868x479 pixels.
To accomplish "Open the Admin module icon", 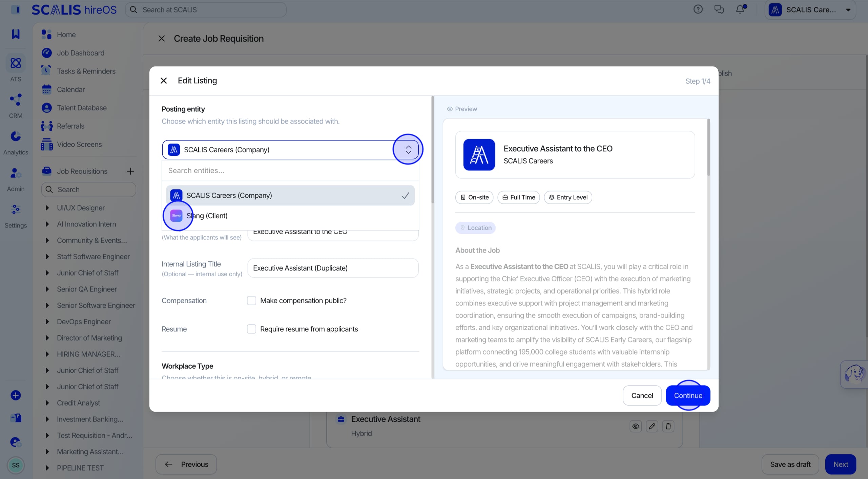I will click(x=16, y=173).
